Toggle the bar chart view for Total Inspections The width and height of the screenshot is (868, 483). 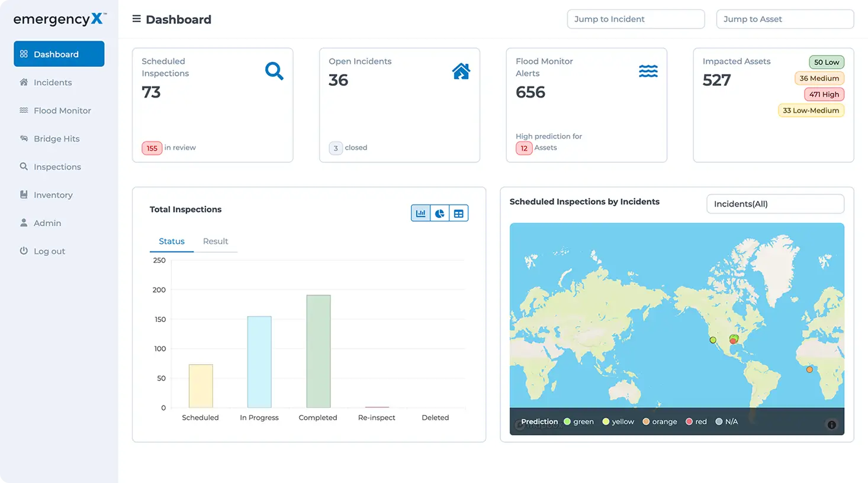(x=420, y=213)
